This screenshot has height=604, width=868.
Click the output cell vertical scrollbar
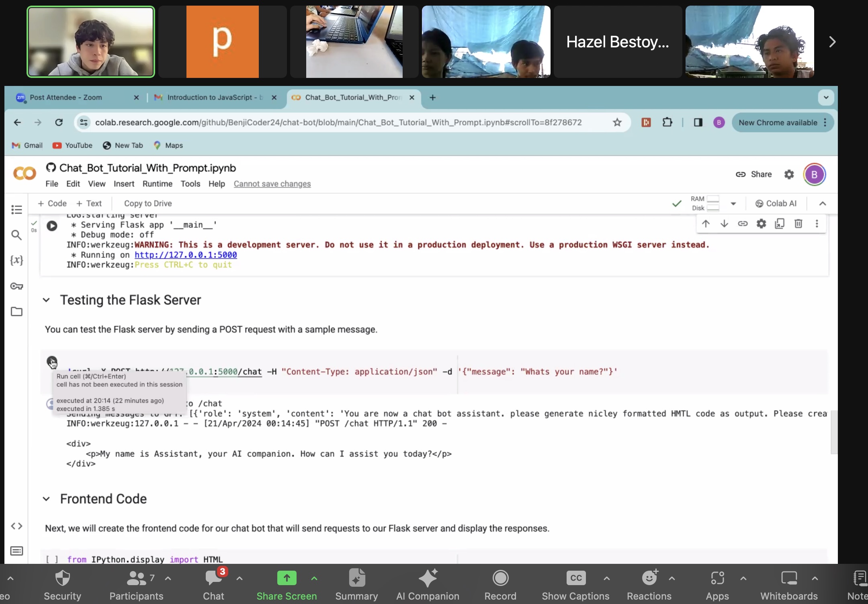834,432
